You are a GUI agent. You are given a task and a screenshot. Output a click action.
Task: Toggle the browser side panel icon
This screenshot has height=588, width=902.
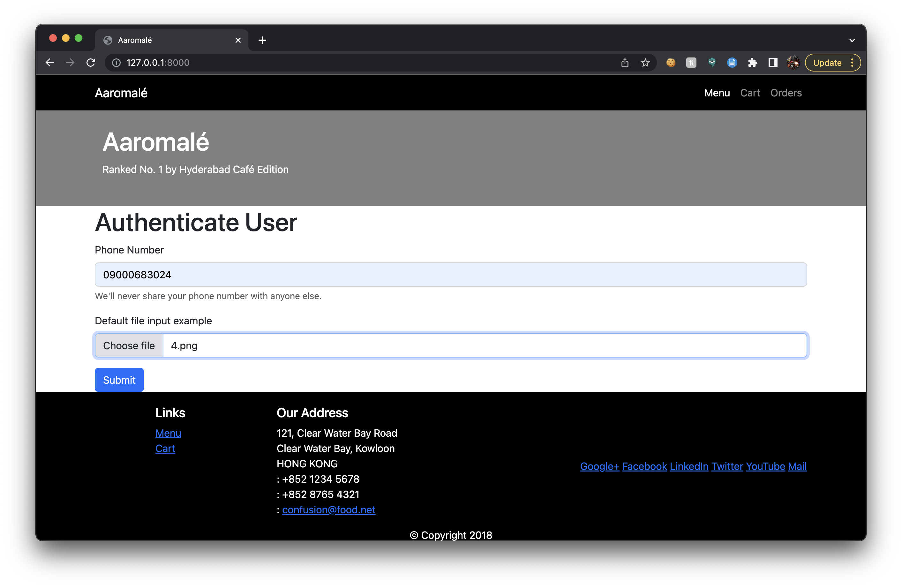click(773, 63)
